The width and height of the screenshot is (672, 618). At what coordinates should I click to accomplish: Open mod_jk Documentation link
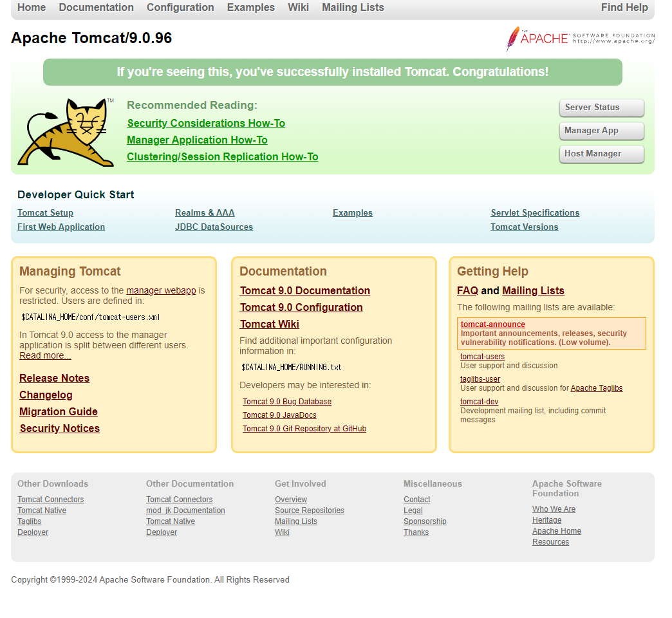tap(185, 511)
